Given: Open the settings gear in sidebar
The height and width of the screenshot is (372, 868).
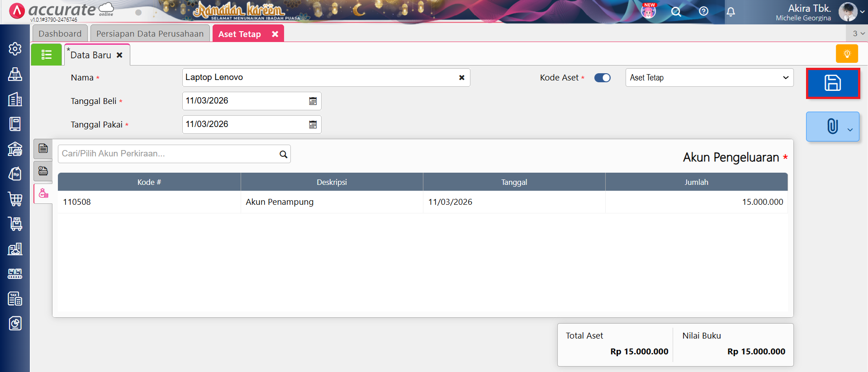Looking at the screenshot, I should tap(15, 49).
